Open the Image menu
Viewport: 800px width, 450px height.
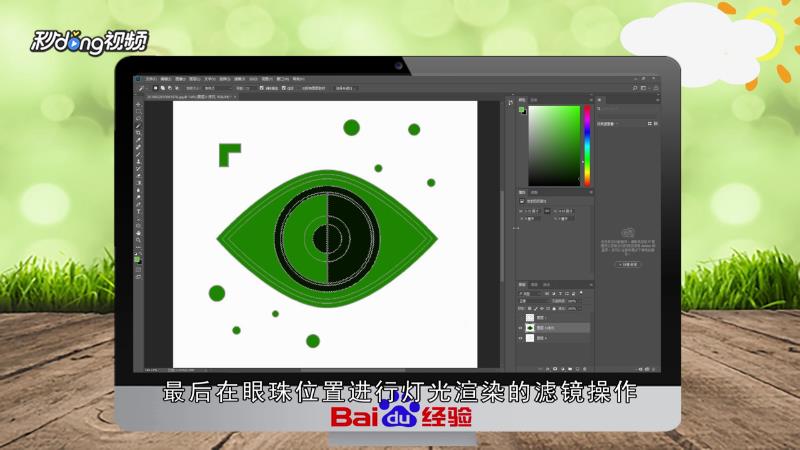pyautogui.click(x=180, y=79)
